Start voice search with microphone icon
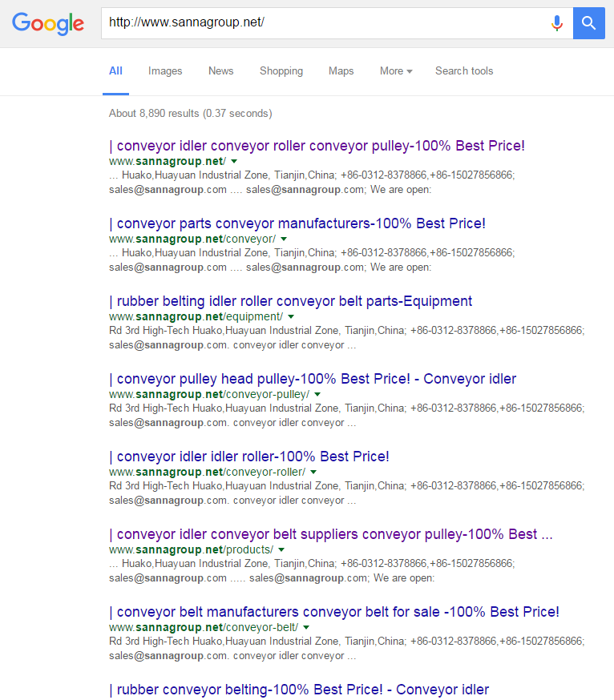The image size is (614, 700). pos(557,22)
